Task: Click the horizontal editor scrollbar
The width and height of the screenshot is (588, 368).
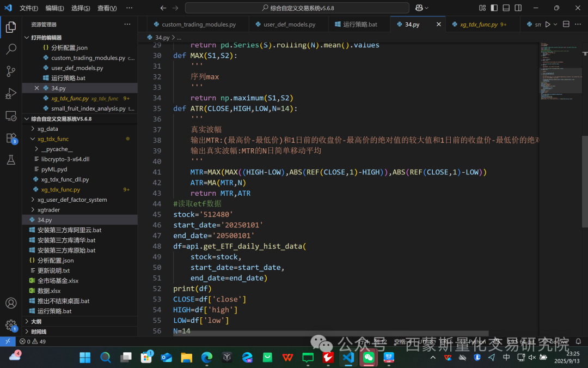Action: click(331, 334)
